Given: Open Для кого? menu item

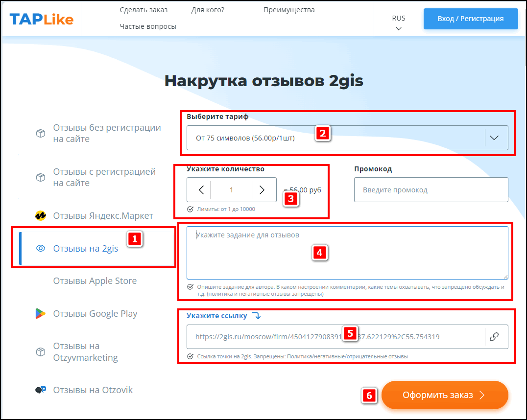Looking at the screenshot, I should pyautogui.click(x=208, y=10).
